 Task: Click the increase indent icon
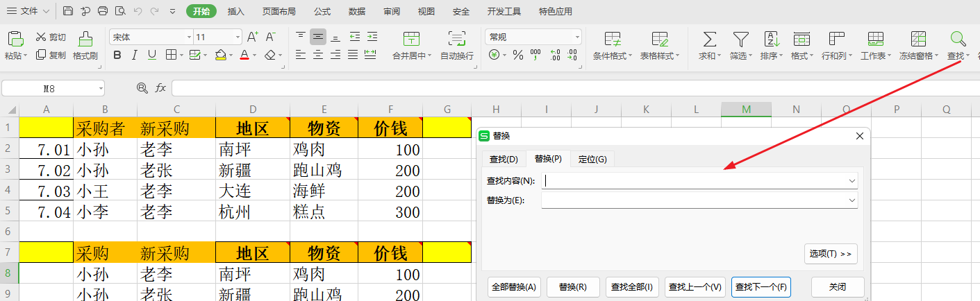(x=372, y=37)
